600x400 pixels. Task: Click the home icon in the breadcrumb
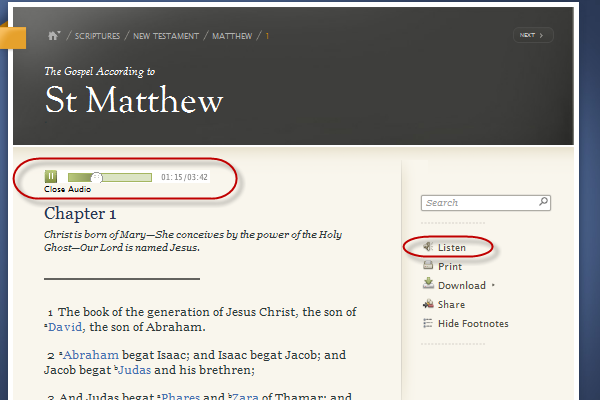coord(52,36)
